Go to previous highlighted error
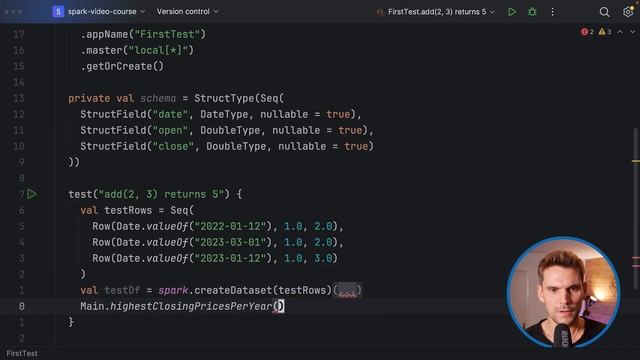 (620, 32)
